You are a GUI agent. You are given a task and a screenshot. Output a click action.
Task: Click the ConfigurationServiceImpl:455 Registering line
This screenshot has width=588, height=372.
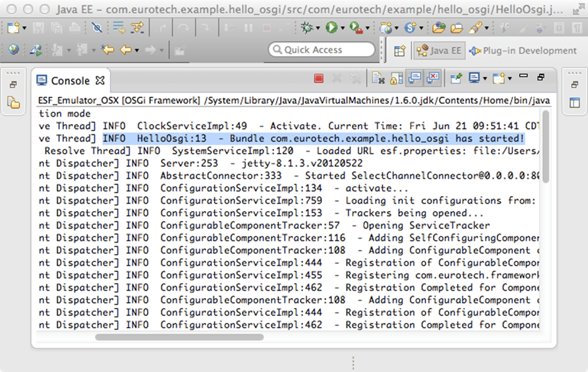[289, 275]
